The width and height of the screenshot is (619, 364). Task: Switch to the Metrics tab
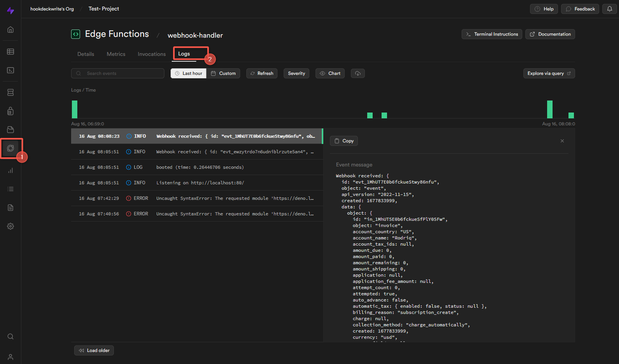[x=116, y=54]
